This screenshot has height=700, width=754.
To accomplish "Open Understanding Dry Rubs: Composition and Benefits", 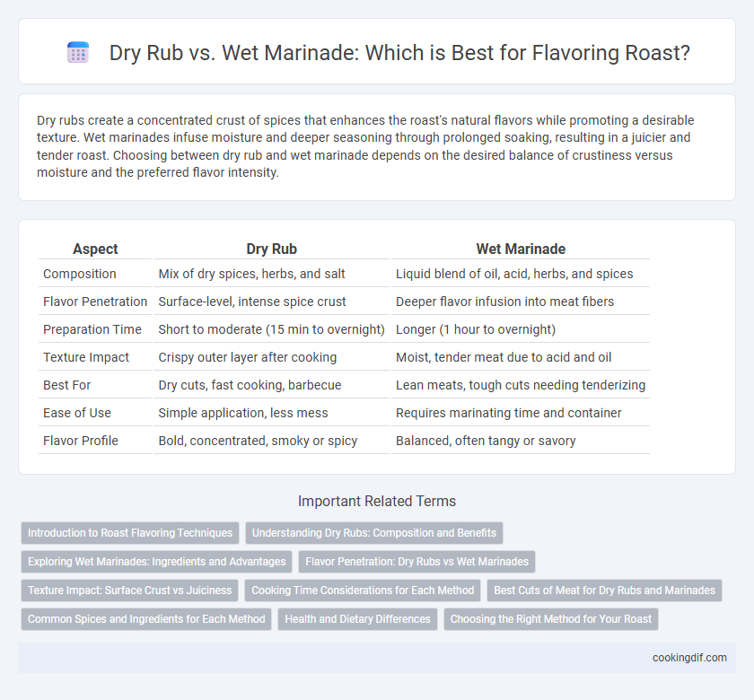I will point(374,533).
